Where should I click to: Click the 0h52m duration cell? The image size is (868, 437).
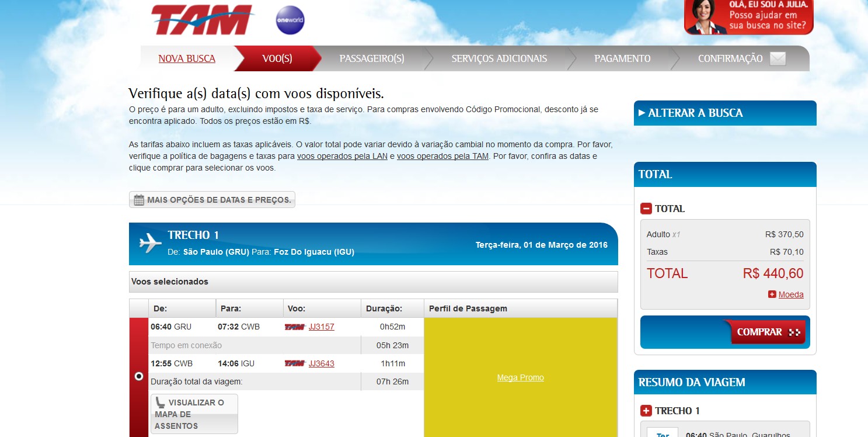392,327
